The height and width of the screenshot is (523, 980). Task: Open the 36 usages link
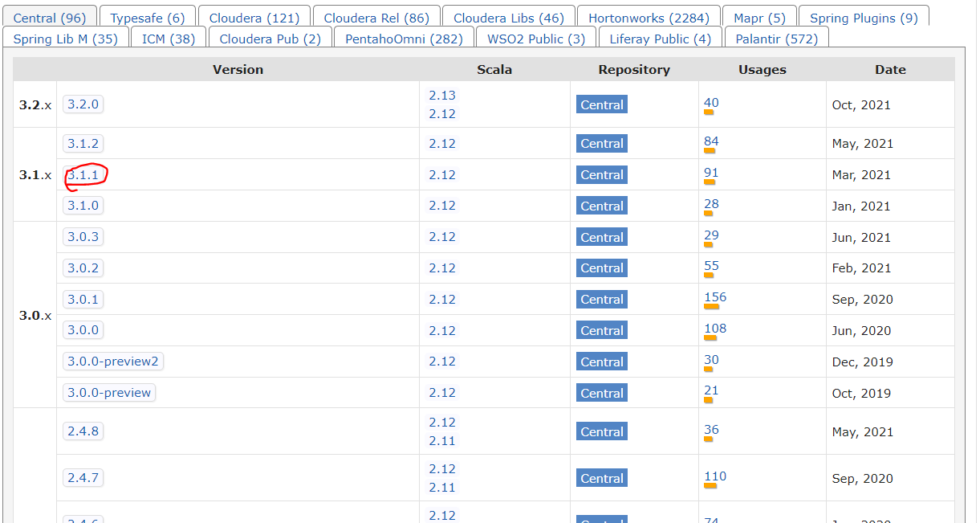(711, 429)
